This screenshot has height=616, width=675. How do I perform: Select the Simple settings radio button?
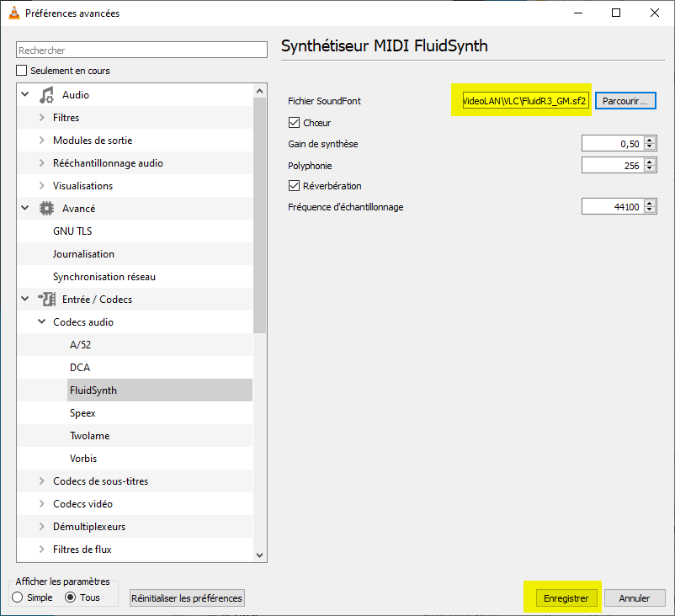tap(18, 597)
